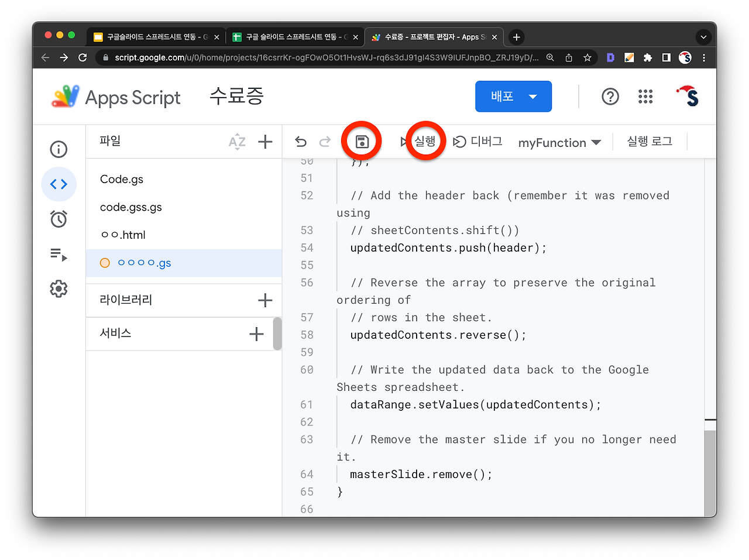Open the triggers clock icon
Screen dimensions: 749x560
click(59, 219)
